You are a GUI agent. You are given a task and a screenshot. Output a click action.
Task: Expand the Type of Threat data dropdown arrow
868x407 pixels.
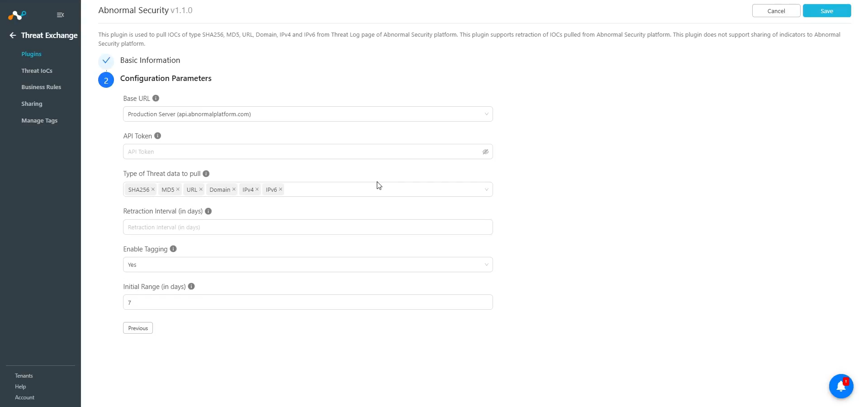point(486,189)
